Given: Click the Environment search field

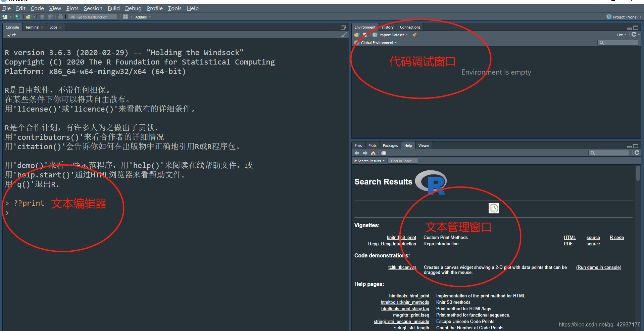Looking at the screenshot, I should point(618,43).
